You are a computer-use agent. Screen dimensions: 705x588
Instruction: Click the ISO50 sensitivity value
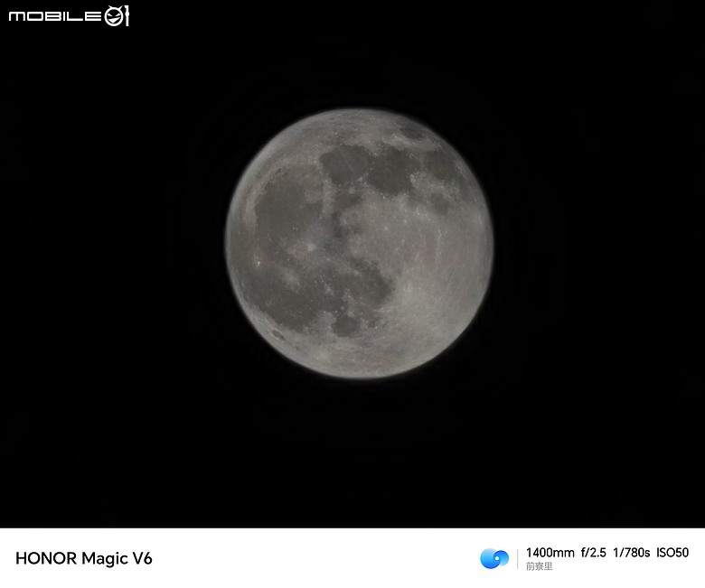672,553
